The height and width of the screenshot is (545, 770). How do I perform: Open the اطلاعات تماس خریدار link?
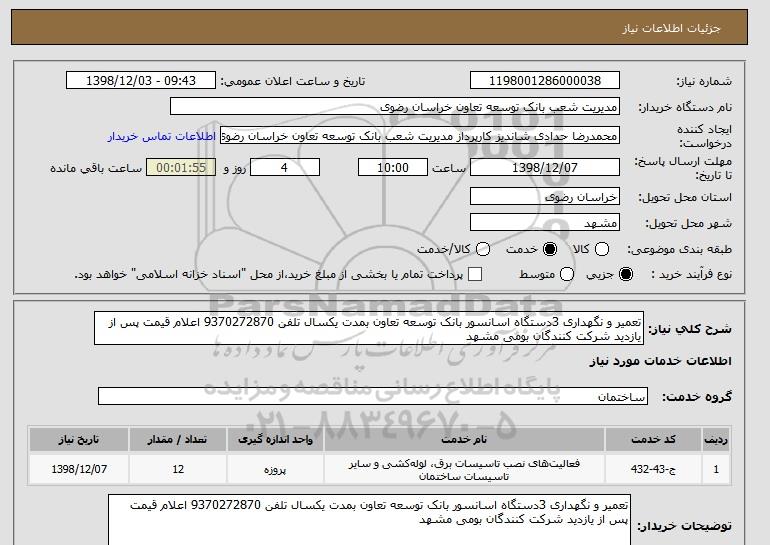pyautogui.click(x=162, y=136)
